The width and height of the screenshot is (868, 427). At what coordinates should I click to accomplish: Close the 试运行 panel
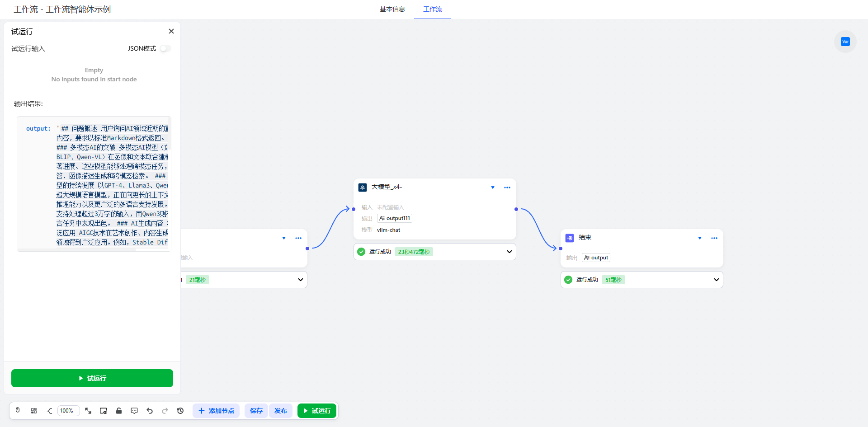[x=171, y=31]
